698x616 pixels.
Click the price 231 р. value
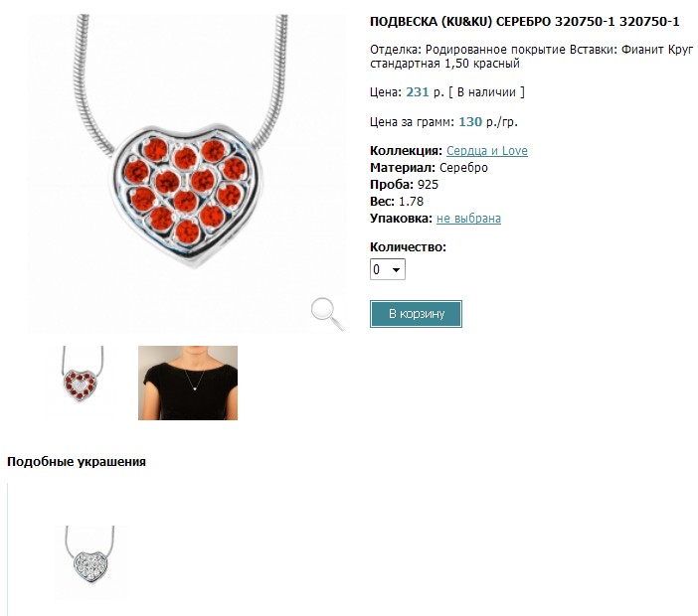pos(425,92)
